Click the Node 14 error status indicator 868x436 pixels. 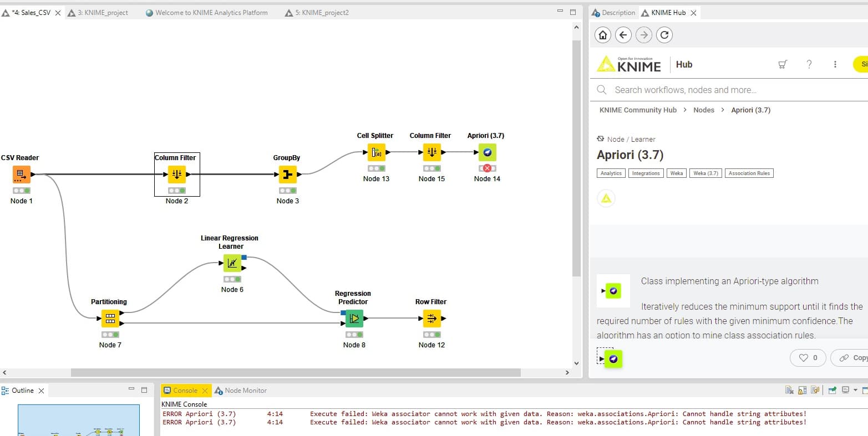487,168
